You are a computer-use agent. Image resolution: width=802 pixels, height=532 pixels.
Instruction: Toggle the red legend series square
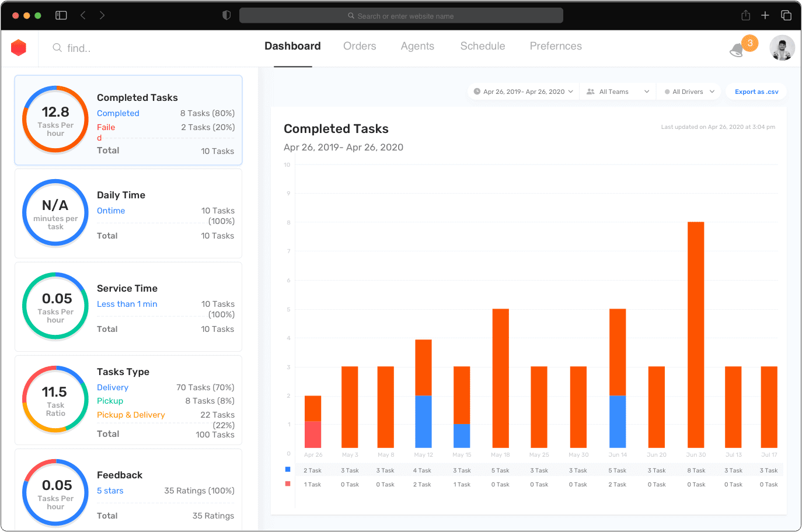point(288,484)
